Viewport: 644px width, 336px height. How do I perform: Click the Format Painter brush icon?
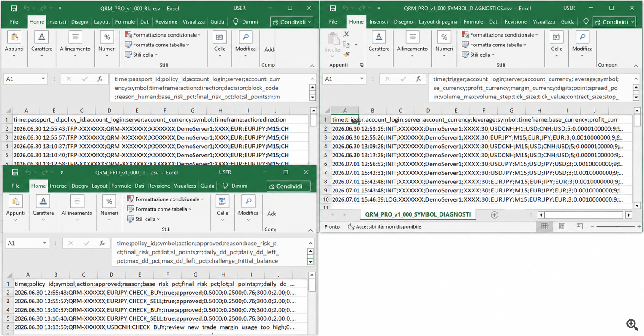coord(346,54)
